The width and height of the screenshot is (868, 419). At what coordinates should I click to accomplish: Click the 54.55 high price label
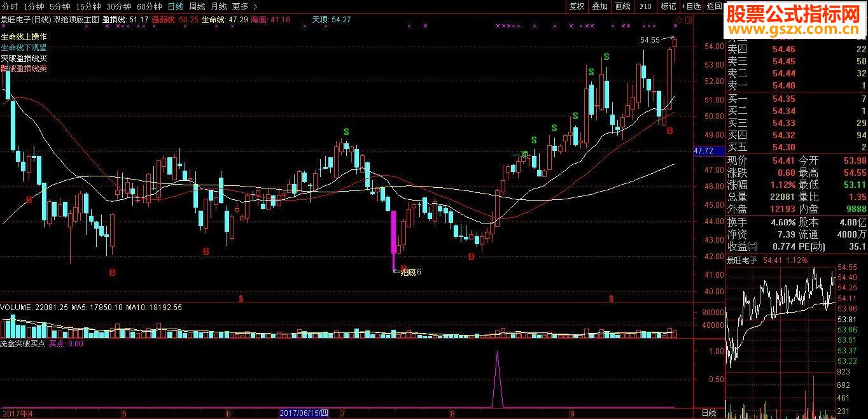coord(650,40)
